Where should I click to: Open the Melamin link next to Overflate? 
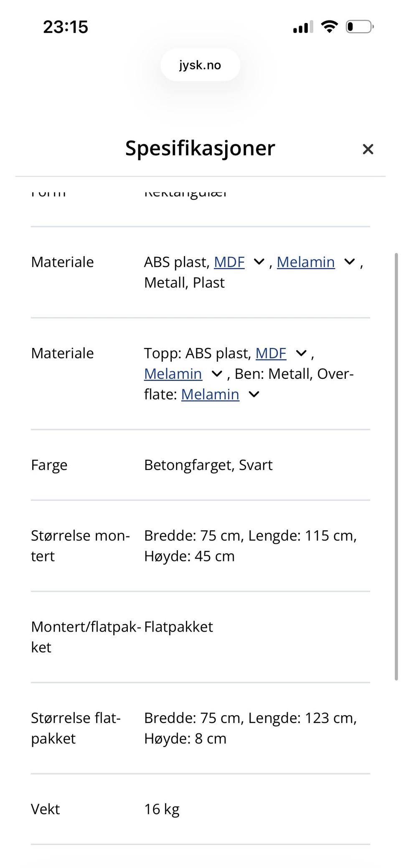pos(210,393)
